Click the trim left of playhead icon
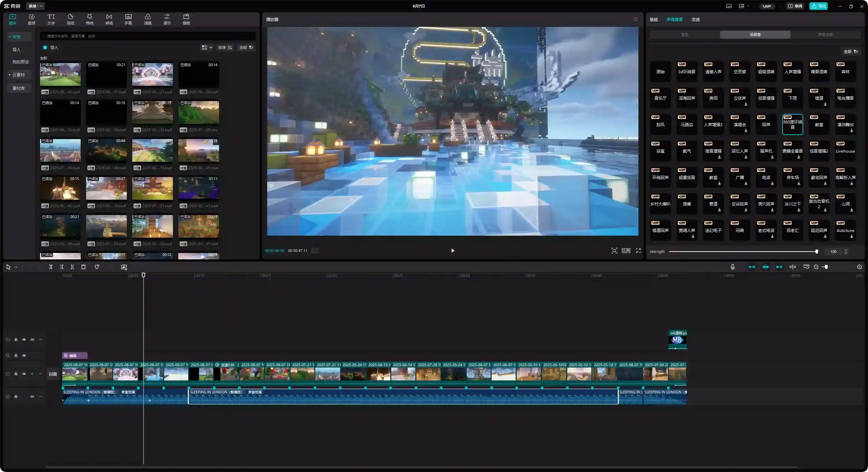The image size is (868, 472). (61, 267)
